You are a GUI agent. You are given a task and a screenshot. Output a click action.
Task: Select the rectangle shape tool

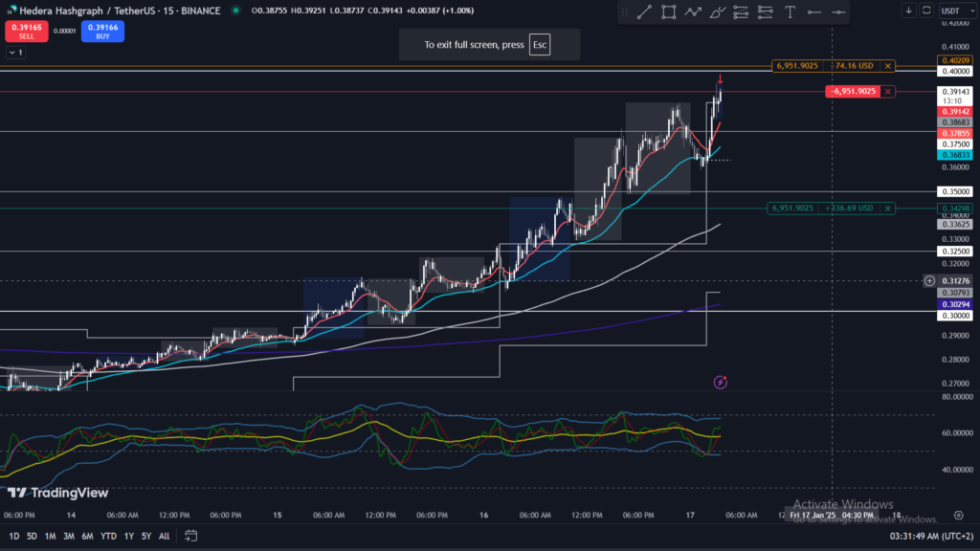tap(668, 12)
